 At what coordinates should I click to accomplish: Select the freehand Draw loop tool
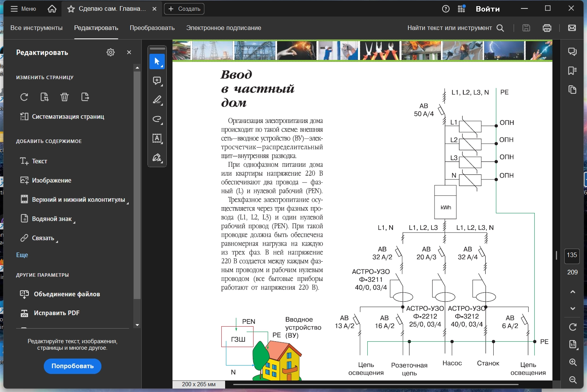coord(157,119)
